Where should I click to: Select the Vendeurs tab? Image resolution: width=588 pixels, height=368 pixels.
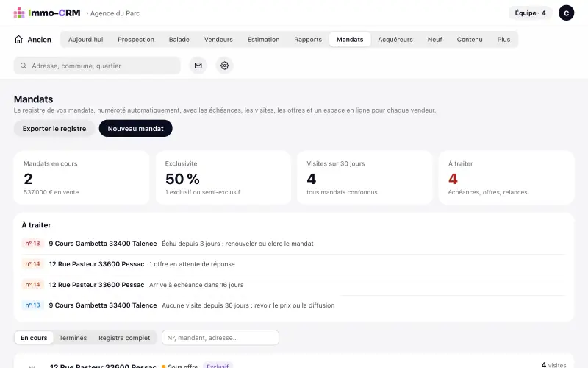point(218,40)
